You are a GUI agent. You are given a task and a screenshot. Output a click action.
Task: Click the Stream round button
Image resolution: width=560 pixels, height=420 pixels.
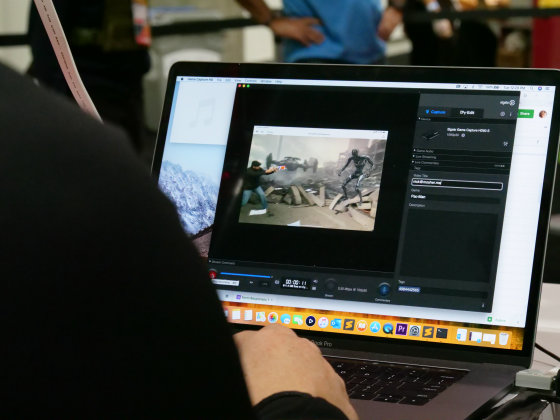tap(330, 285)
